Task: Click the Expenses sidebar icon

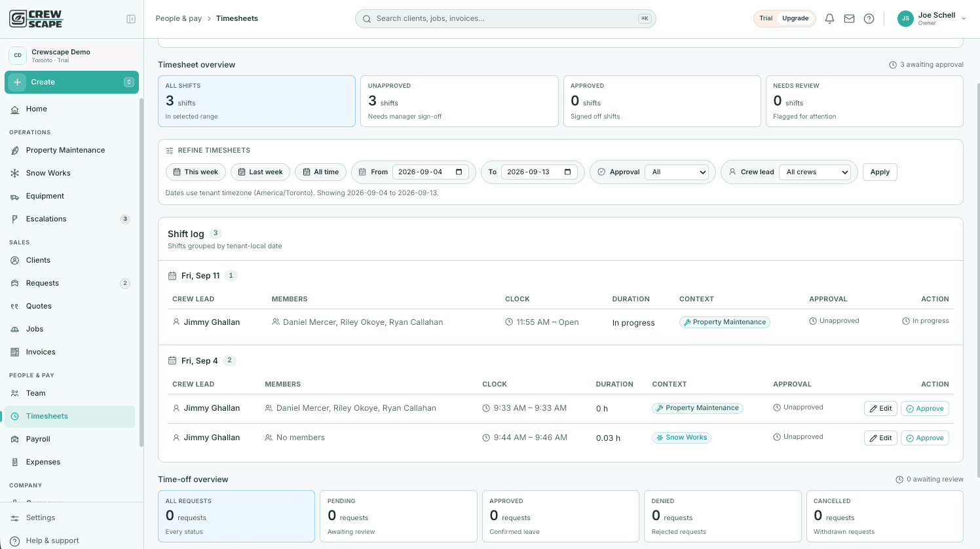Action: click(x=15, y=463)
